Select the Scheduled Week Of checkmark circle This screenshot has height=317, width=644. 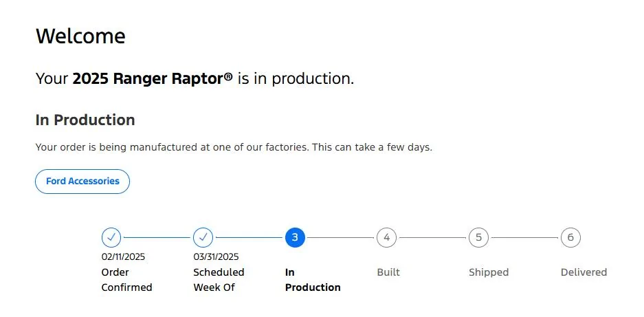[203, 238]
